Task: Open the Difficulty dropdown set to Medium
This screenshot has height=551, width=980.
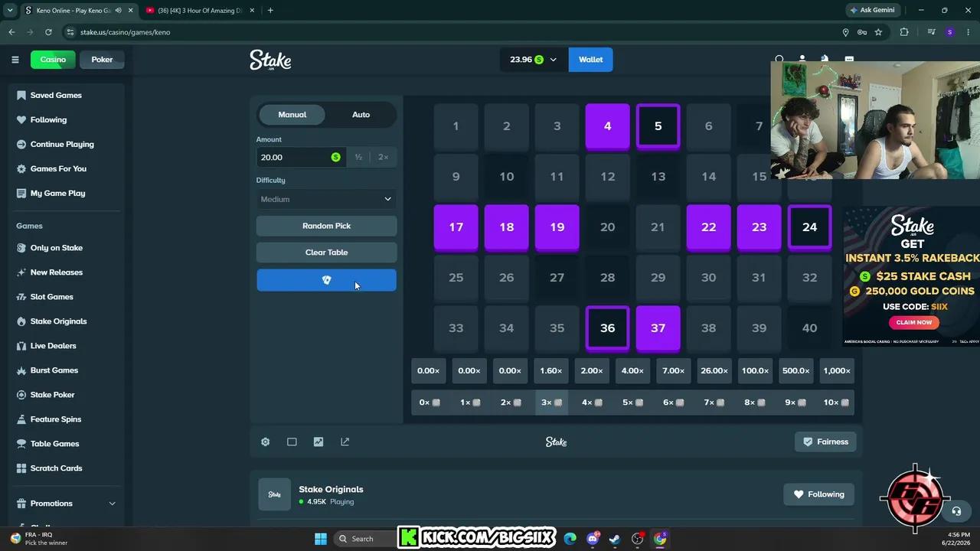Action: click(326, 199)
